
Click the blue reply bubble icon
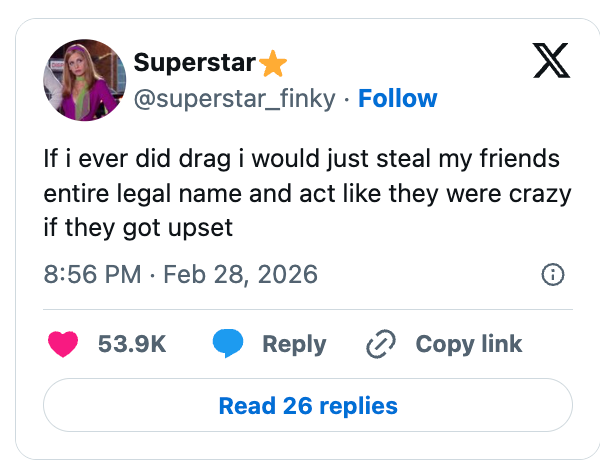click(x=228, y=344)
